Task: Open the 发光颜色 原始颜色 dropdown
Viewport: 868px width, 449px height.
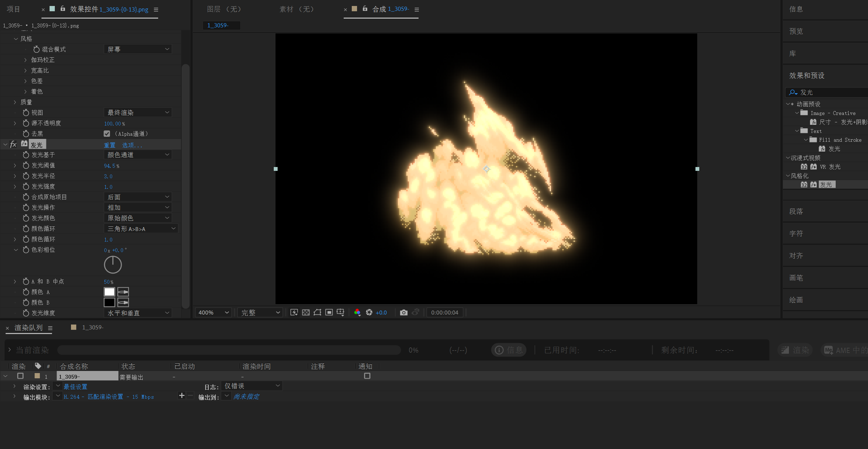Action: coord(138,218)
